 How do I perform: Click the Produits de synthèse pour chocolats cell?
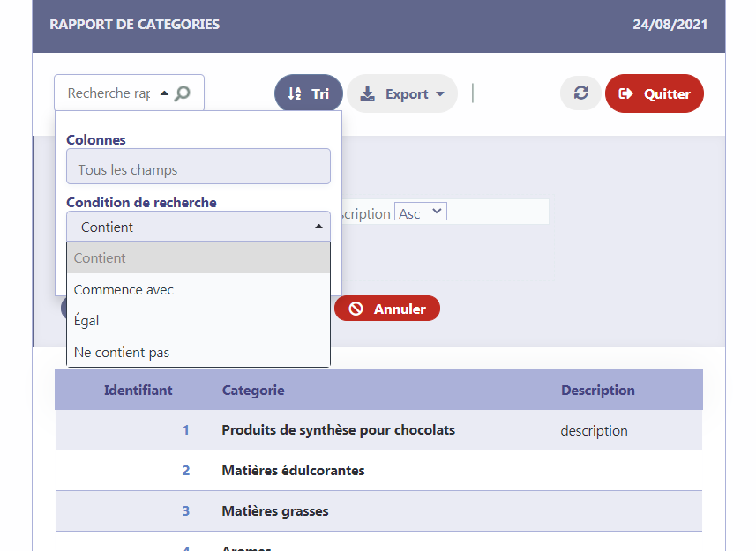[338, 430]
